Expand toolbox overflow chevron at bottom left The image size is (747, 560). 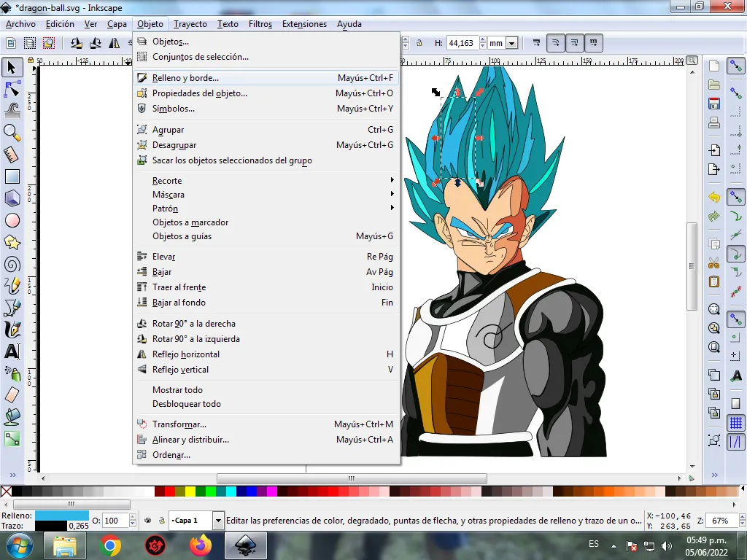point(12,475)
